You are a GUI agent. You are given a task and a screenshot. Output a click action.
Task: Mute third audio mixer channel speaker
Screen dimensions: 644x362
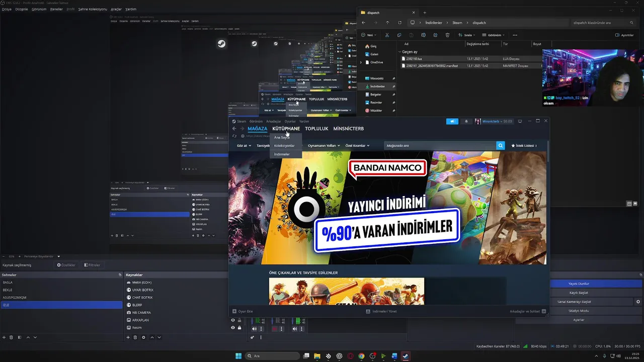[x=295, y=329]
